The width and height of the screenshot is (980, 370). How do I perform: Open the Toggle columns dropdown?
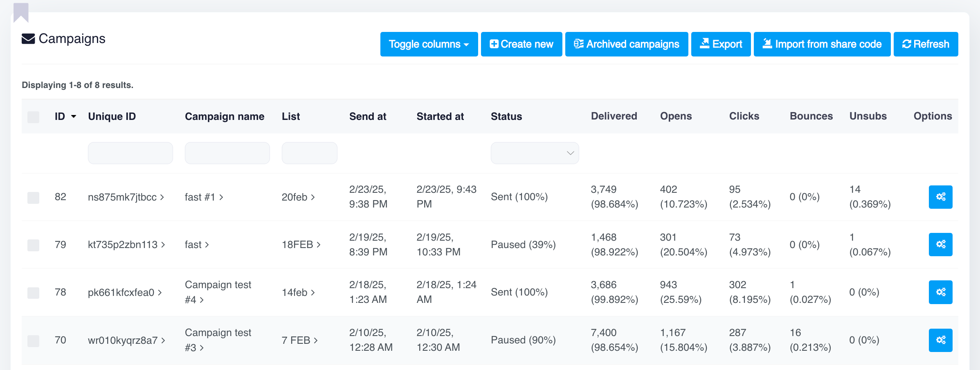pos(429,44)
